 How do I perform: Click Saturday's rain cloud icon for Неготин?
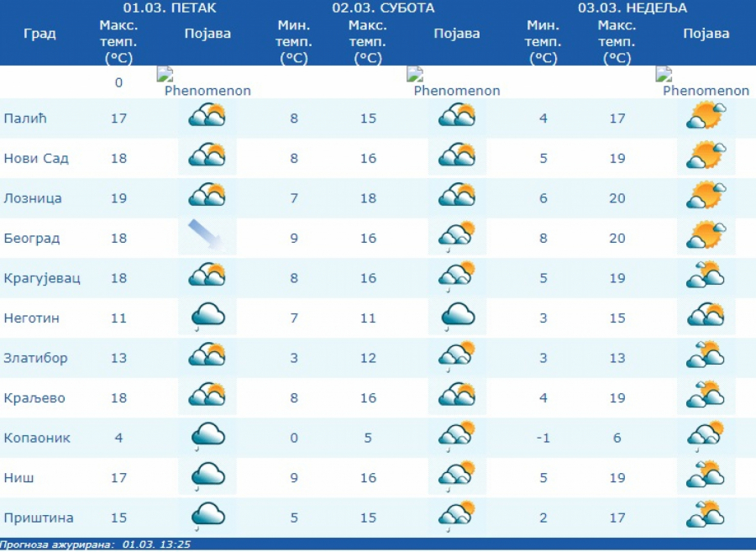458,316
